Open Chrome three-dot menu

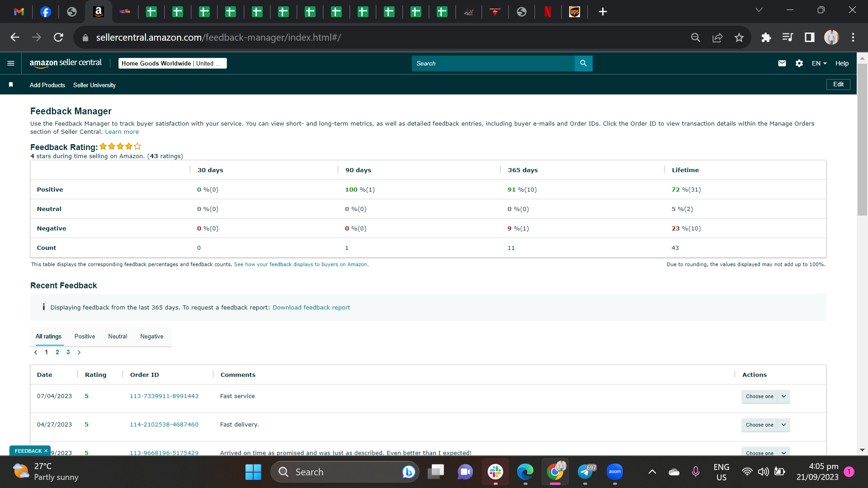click(x=853, y=38)
